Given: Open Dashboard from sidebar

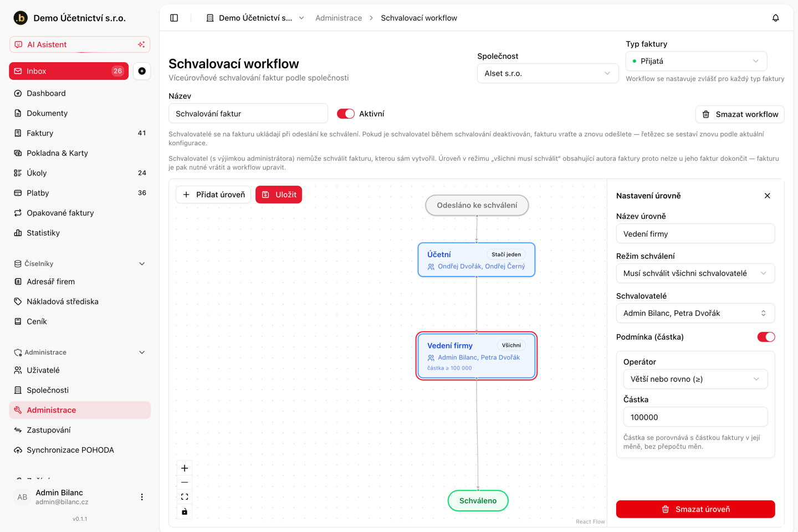Looking at the screenshot, I should 80,93.
